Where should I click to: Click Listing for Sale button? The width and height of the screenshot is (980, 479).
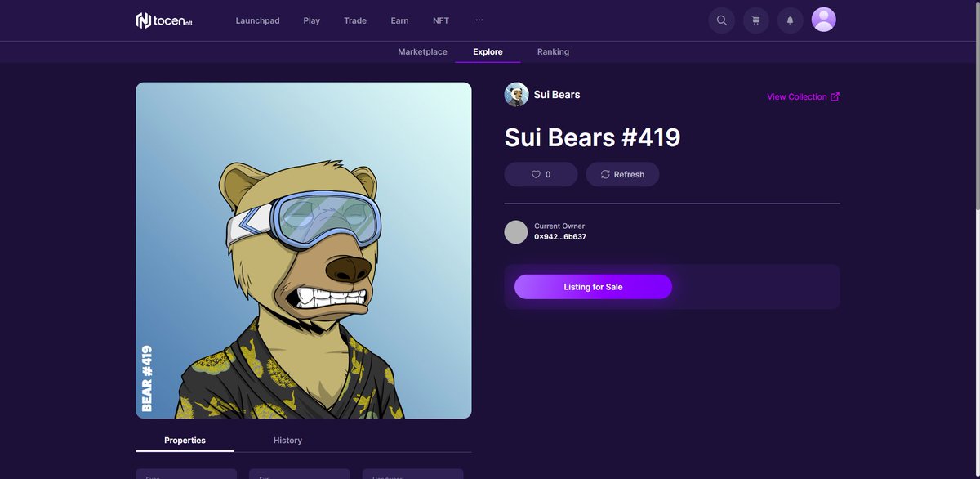click(593, 287)
